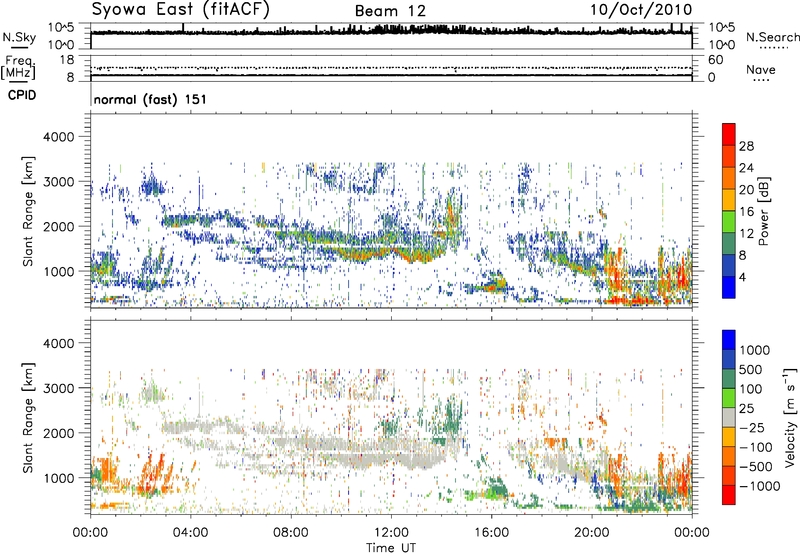
Task: Pick the red bottom segment of velocity colorbar
Action: (729, 495)
